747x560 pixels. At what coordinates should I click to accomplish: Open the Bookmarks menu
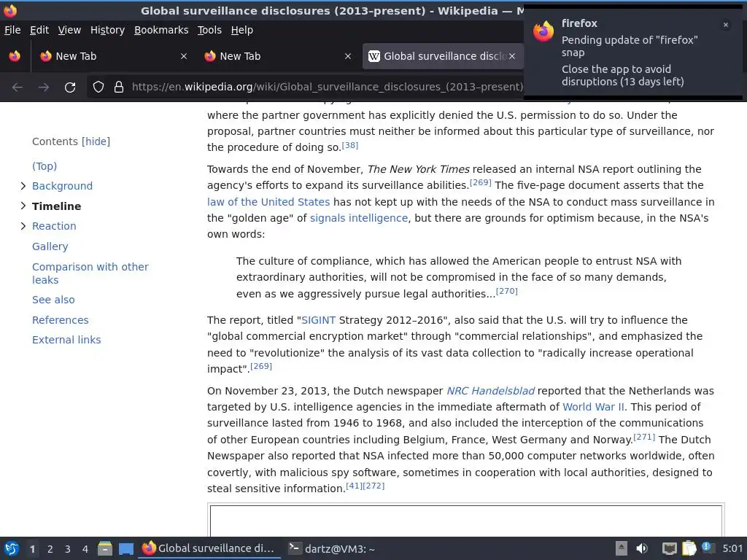[x=161, y=30]
